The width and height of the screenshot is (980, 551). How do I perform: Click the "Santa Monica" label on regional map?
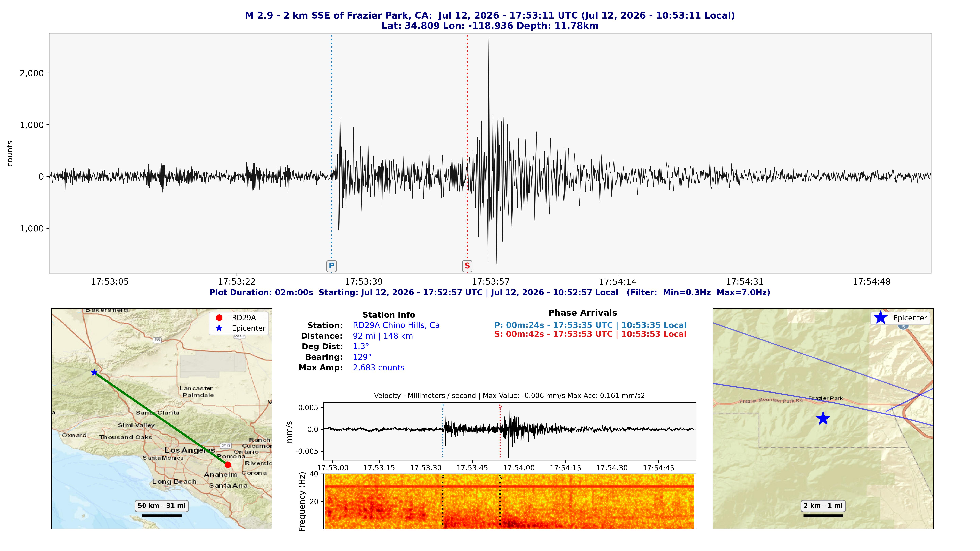coord(163,458)
